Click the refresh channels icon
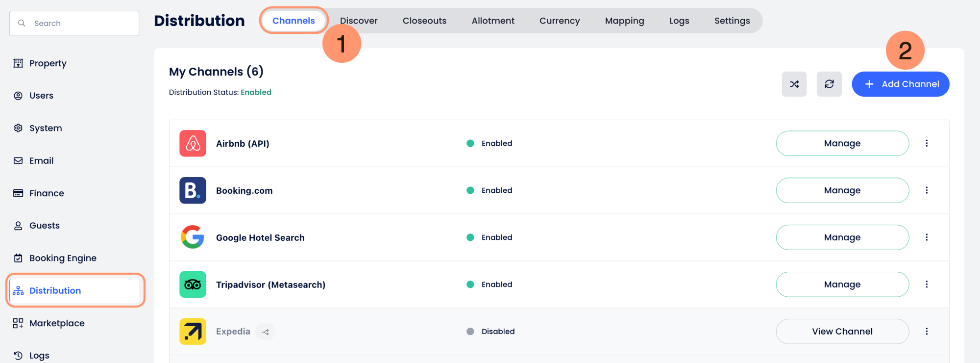This screenshot has height=363, width=980. coord(829,84)
